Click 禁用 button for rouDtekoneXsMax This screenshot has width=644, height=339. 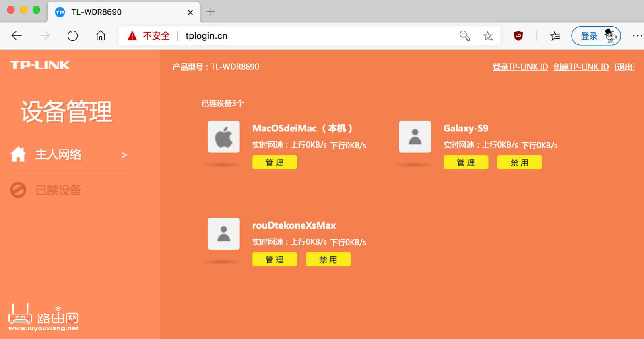(x=328, y=260)
